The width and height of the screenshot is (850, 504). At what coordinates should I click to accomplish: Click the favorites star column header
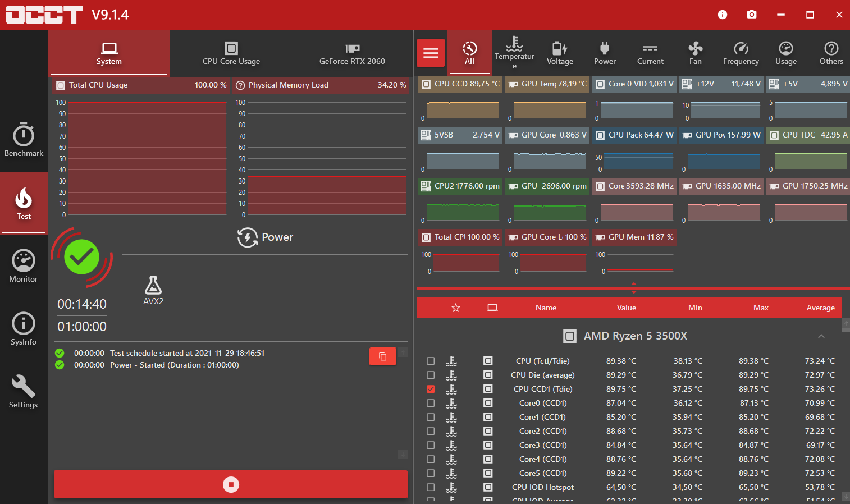tap(456, 308)
